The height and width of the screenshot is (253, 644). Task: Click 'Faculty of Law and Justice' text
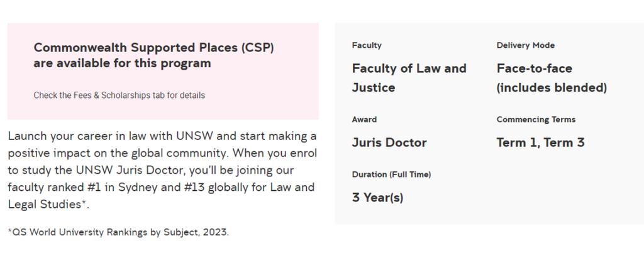409,77
